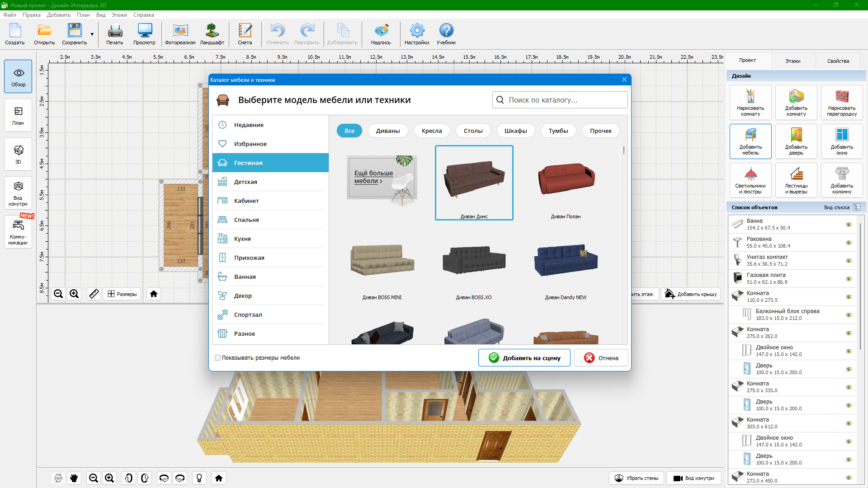Switch to the Свойства tab

pos(838,61)
